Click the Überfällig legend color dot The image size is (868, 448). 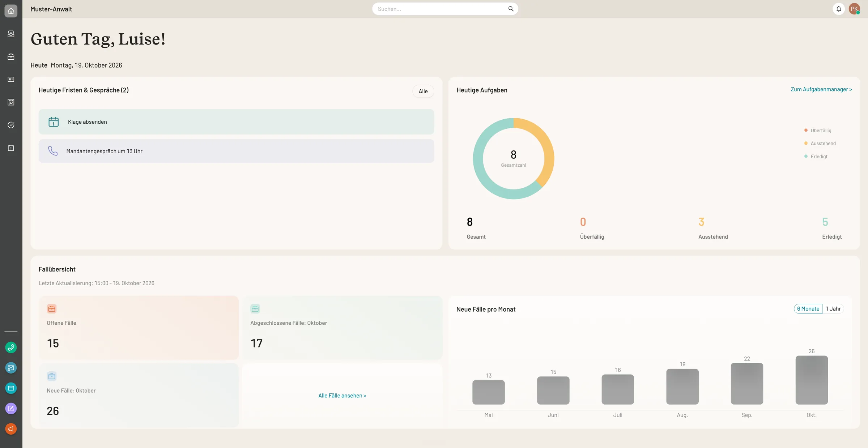[x=806, y=130]
